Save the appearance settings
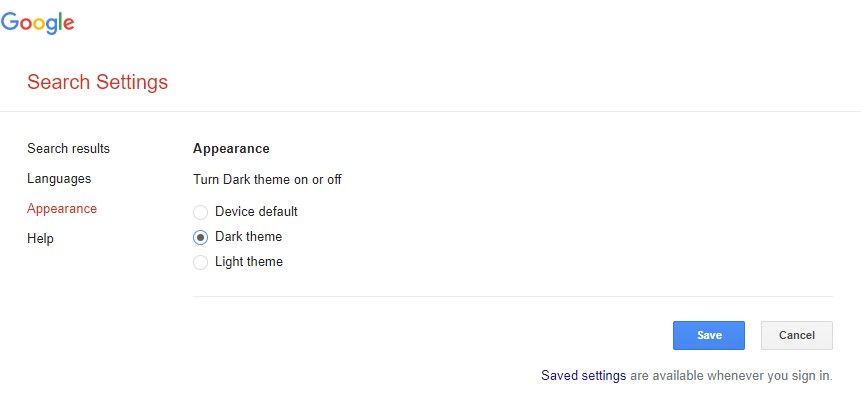This screenshot has width=861, height=411. click(x=709, y=335)
